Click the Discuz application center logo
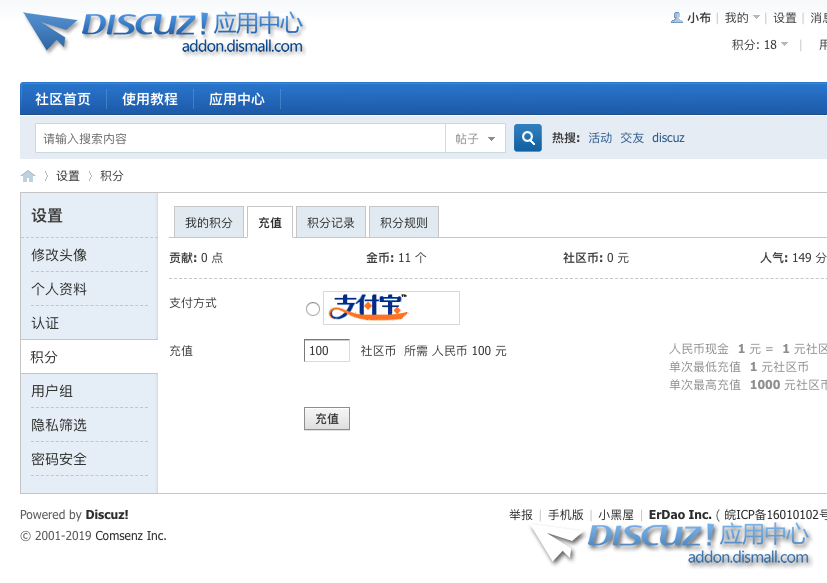 click(x=163, y=31)
